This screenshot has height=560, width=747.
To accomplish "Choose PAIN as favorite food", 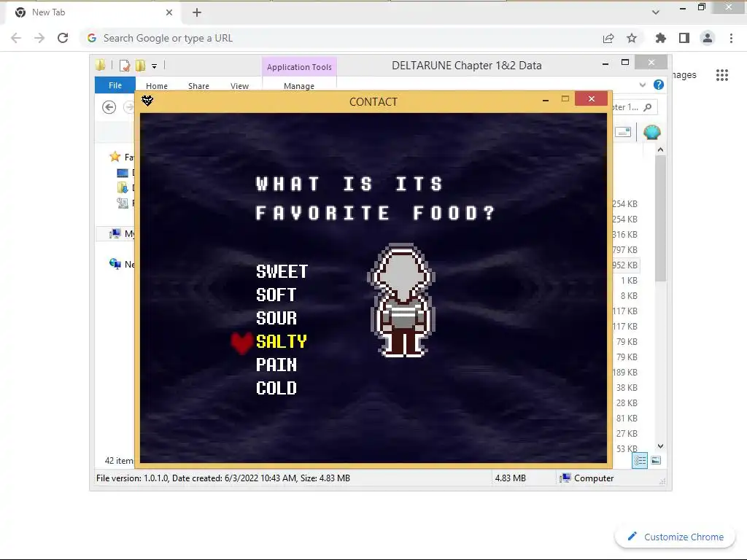I will click(276, 365).
